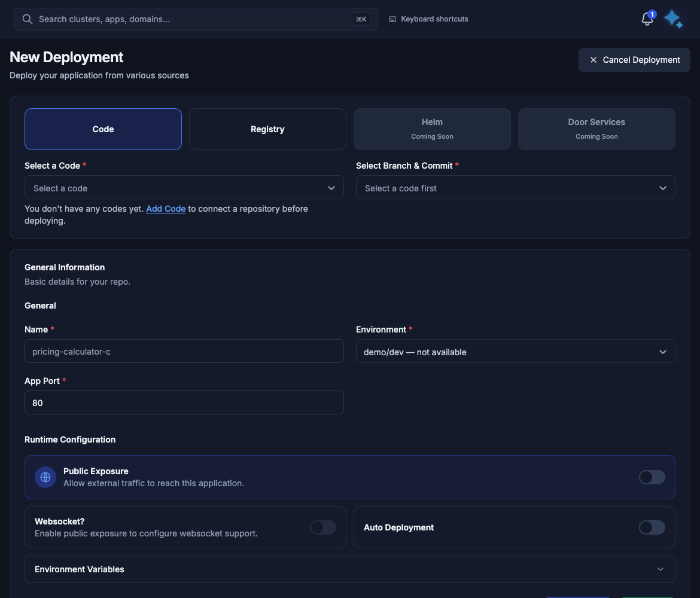
Task: Focus the search clusters, apps, domains field
Action: pyautogui.click(x=196, y=19)
